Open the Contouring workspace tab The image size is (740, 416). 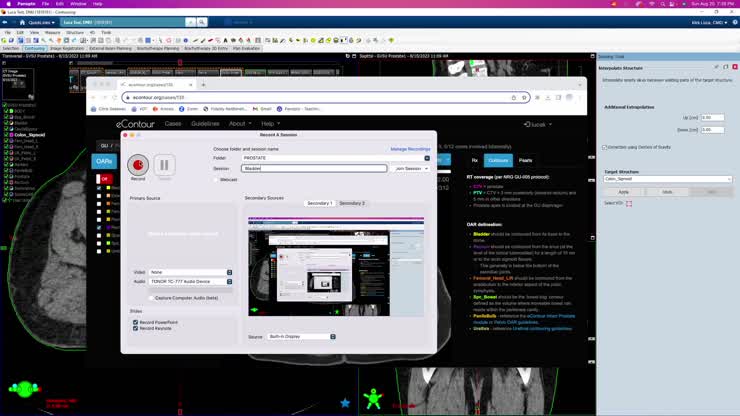pos(34,49)
